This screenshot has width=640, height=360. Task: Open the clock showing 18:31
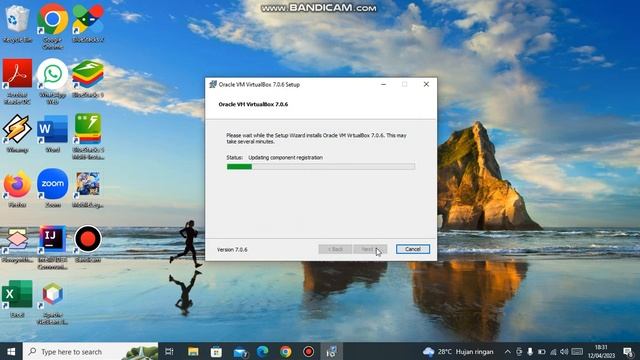point(601,351)
